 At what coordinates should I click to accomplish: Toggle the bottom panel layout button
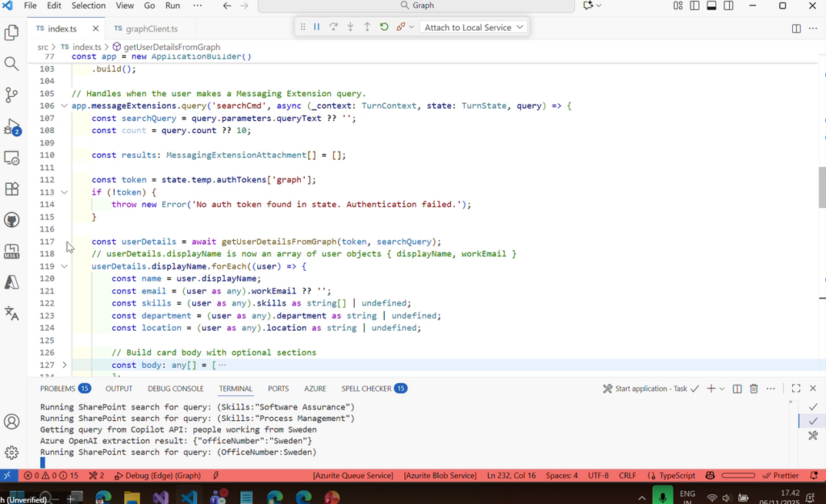(711, 6)
